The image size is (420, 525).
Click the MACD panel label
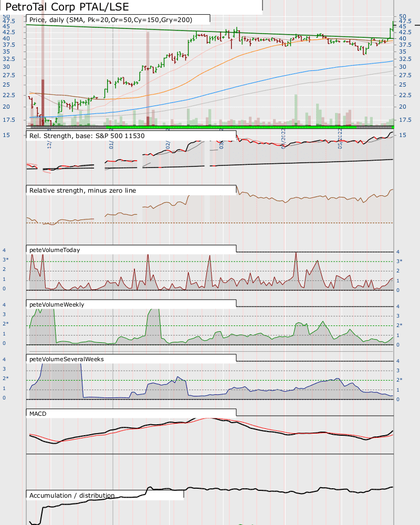point(38,414)
